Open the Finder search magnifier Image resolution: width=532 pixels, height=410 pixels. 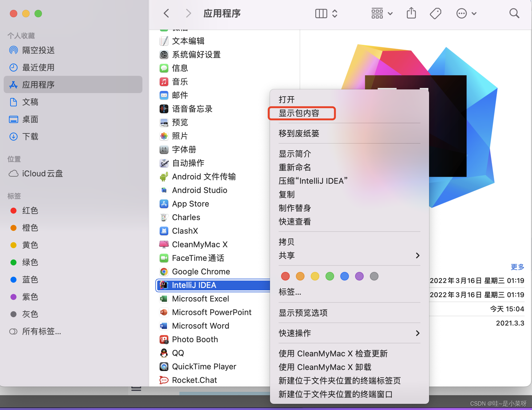coord(514,13)
